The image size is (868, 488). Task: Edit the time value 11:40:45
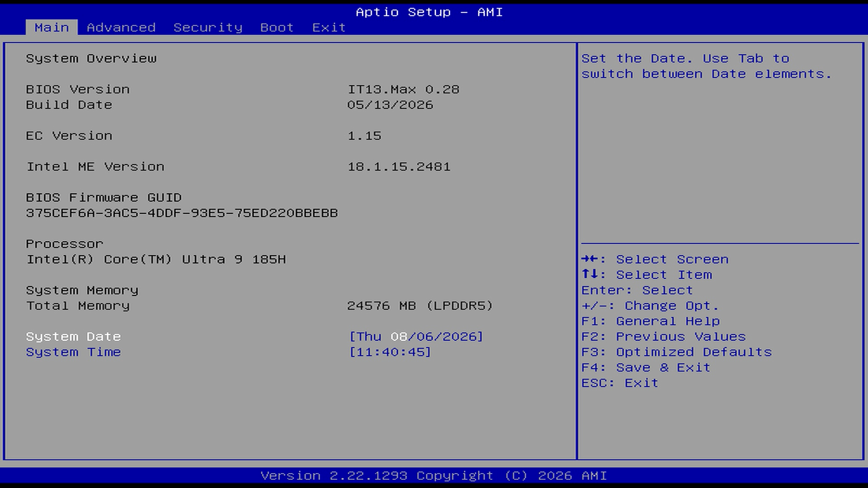point(390,352)
